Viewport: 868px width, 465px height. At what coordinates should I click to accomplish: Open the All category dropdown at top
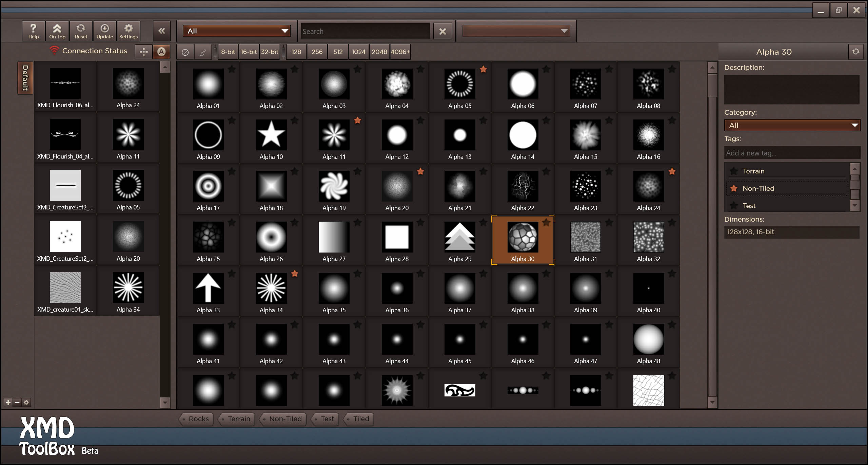click(237, 31)
